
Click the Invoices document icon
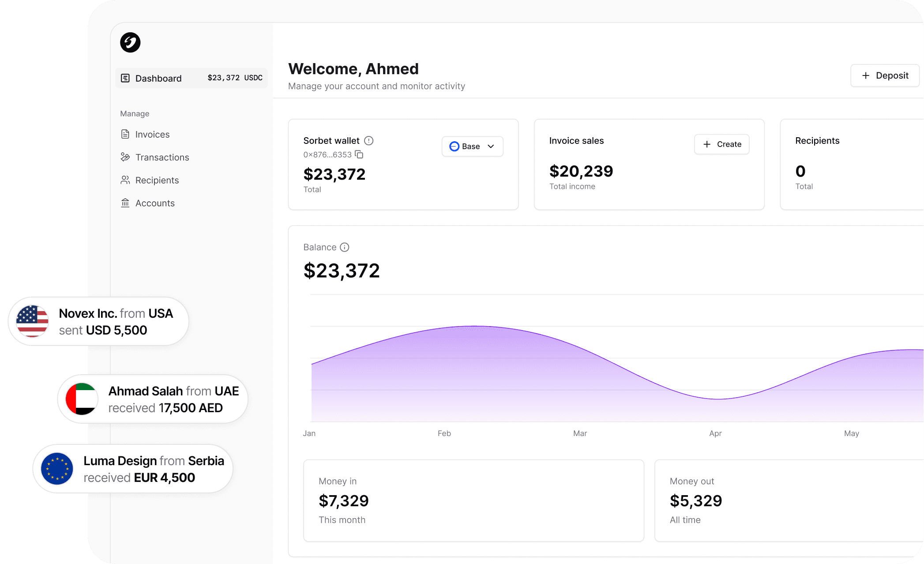pyautogui.click(x=125, y=134)
